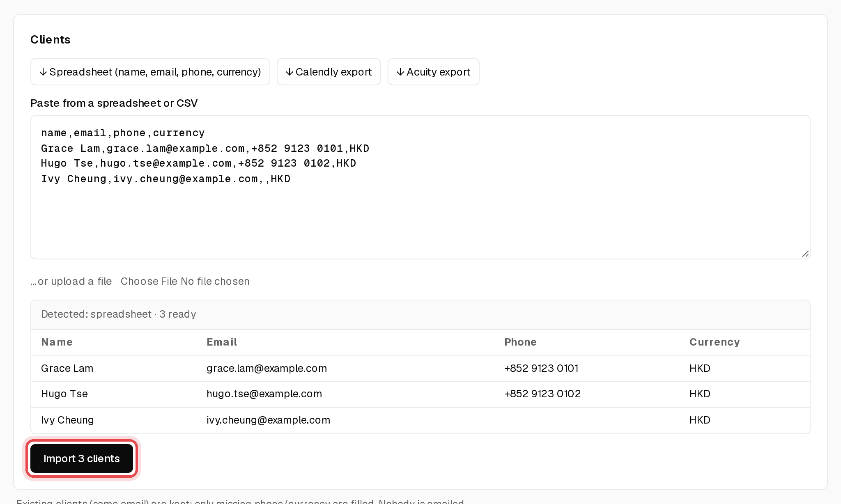
Task: Click HKD currency in Grace Lam row
Action: [x=700, y=369]
